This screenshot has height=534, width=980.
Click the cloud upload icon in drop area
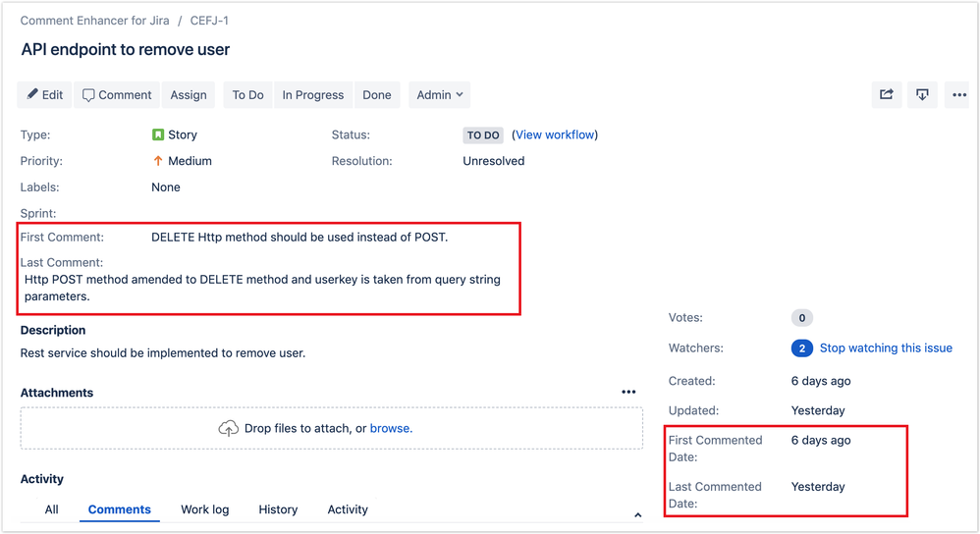[228, 428]
